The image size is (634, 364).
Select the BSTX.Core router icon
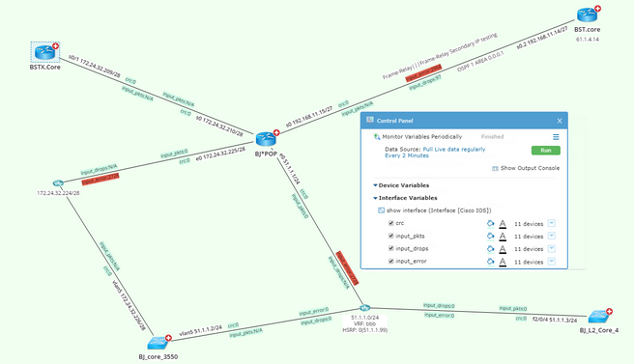click(x=44, y=52)
